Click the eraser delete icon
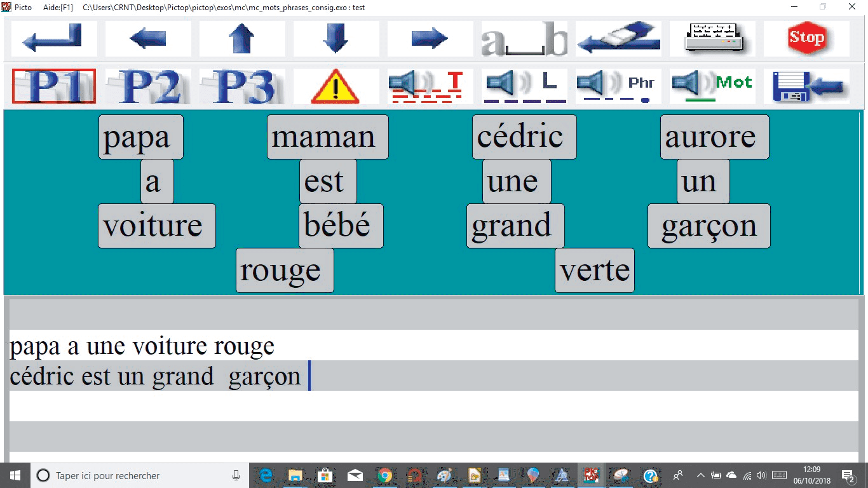The image size is (868, 488). (618, 39)
